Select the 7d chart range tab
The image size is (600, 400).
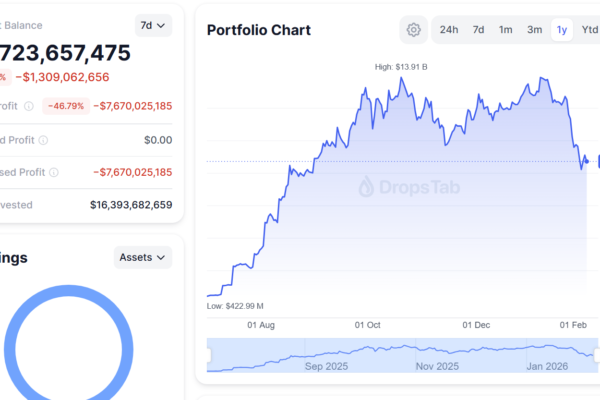[478, 30]
